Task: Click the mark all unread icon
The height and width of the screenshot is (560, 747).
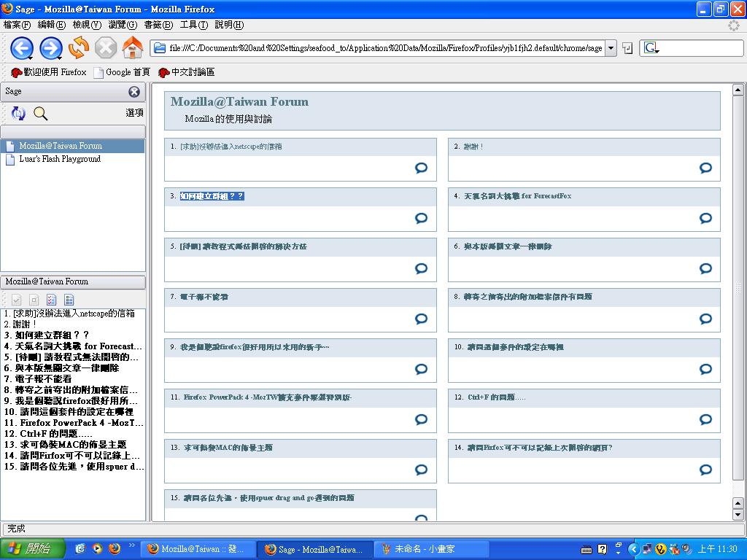Action: pos(34,300)
